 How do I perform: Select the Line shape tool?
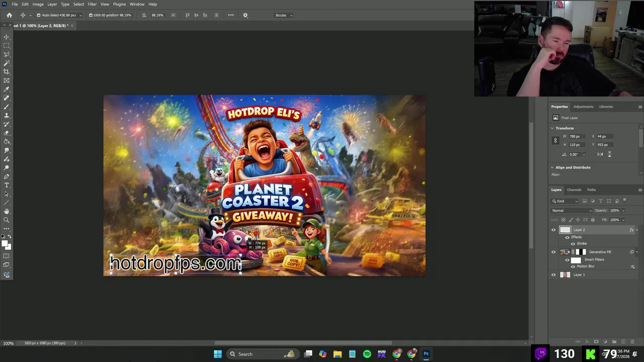coord(7,203)
